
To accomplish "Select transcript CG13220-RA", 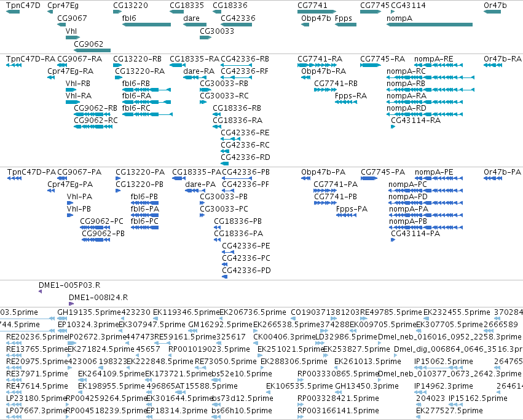I will pyautogui.click(x=140, y=71).
